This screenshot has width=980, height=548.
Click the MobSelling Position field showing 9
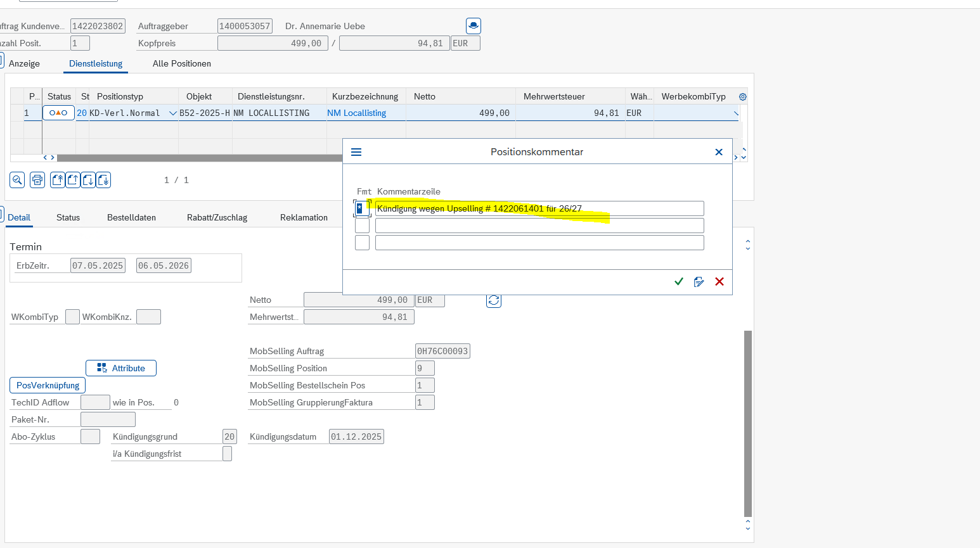point(425,368)
